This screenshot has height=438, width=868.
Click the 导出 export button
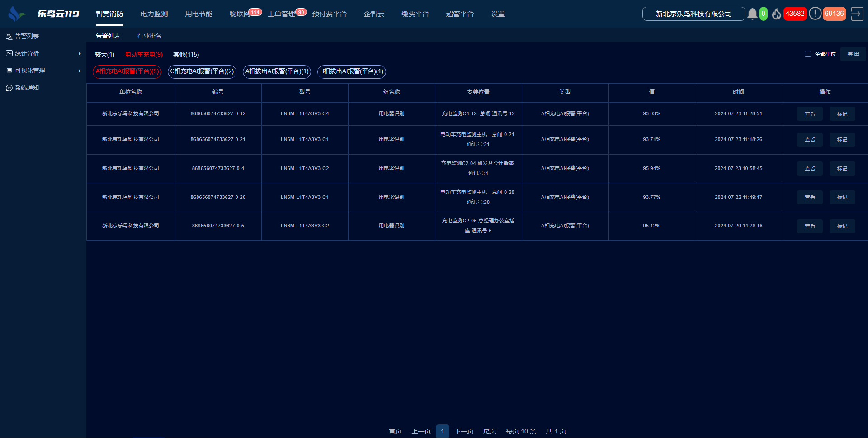pos(853,54)
